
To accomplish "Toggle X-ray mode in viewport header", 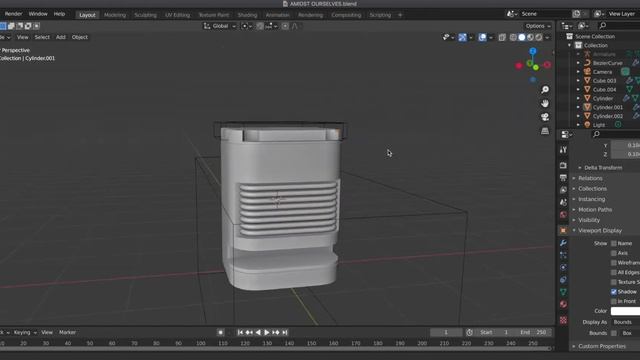I will click(x=502, y=37).
